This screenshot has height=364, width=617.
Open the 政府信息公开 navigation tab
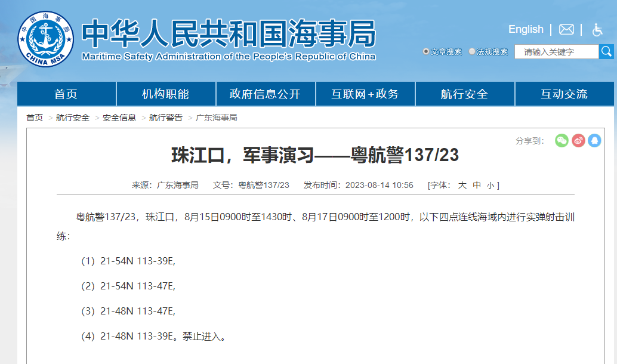click(266, 94)
